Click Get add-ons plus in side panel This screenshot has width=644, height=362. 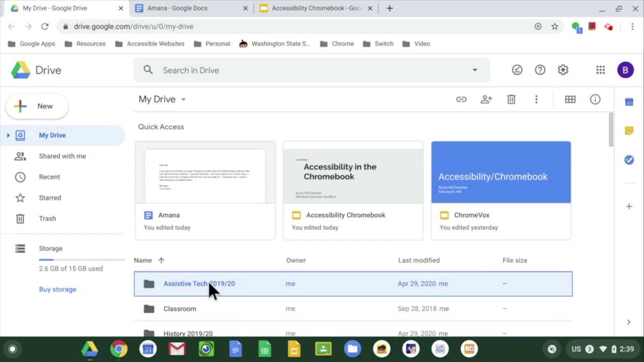click(x=629, y=207)
